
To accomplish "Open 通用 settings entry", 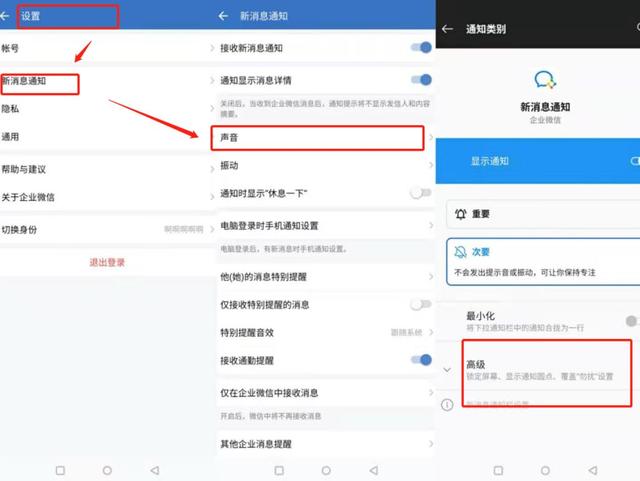I will tap(107, 137).
